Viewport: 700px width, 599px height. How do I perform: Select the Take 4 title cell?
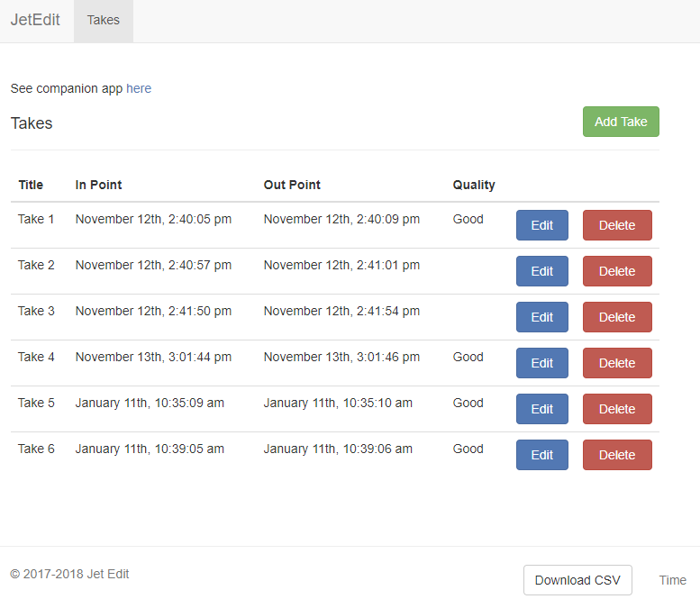(x=36, y=357)
